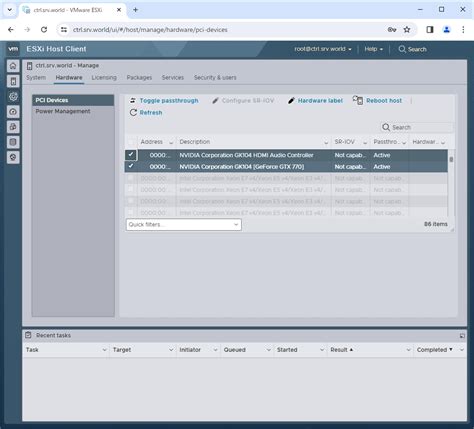474x429 pixels.
Task: Open the Task column dropdown in Recent tasks
Action: pos(104,350)
